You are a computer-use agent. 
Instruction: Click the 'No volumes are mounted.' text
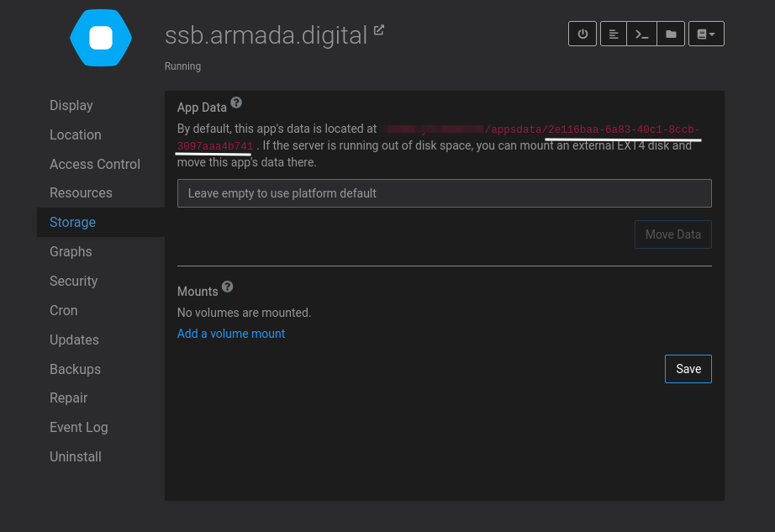coord(244,313)
